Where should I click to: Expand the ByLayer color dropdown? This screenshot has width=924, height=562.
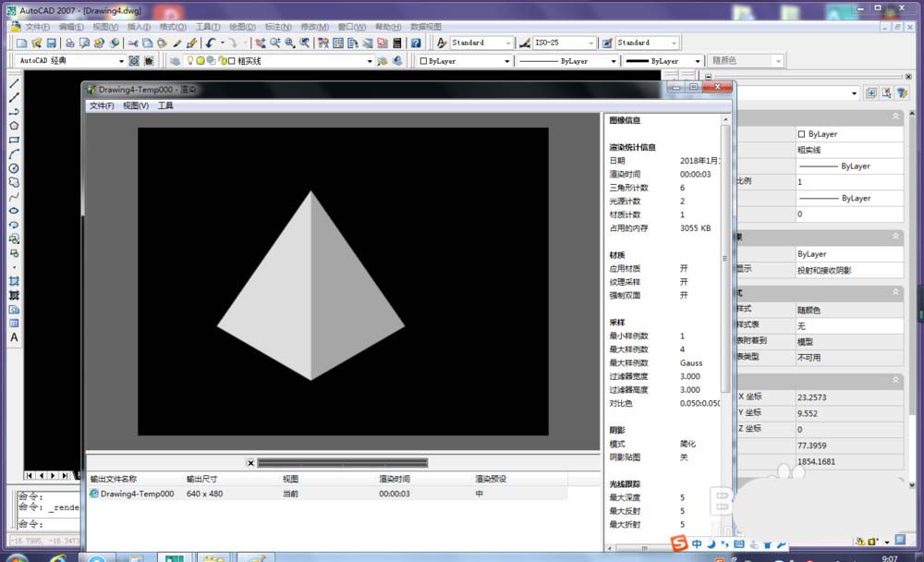point(506,61)
